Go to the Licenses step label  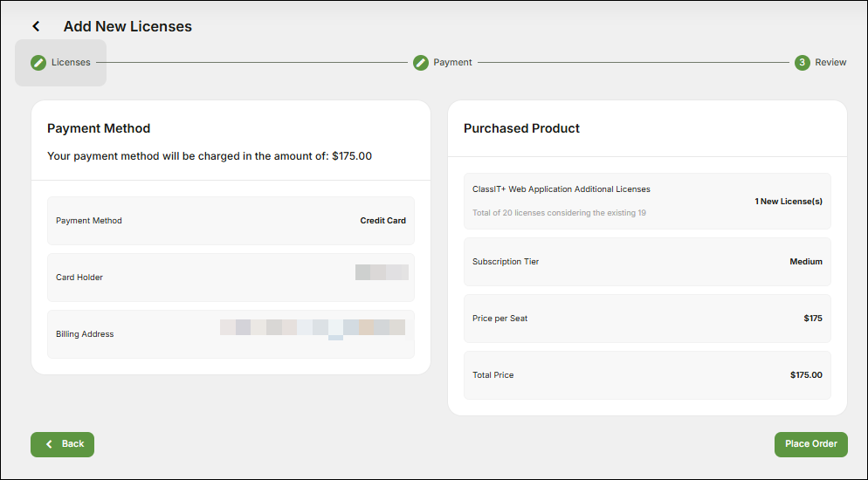point(71,63)
